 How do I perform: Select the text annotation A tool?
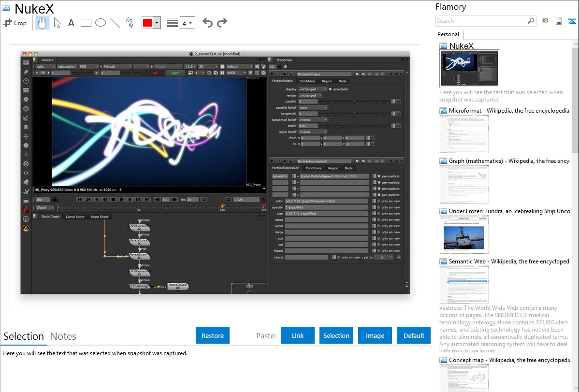click(x=71, y=23)
